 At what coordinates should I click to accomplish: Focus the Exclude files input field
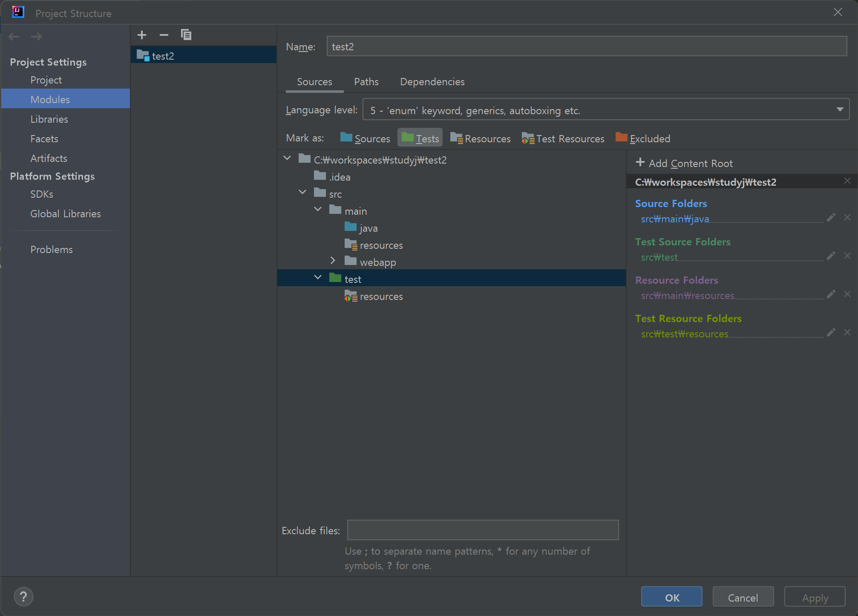pyautogui.click(x=482, y=530)
